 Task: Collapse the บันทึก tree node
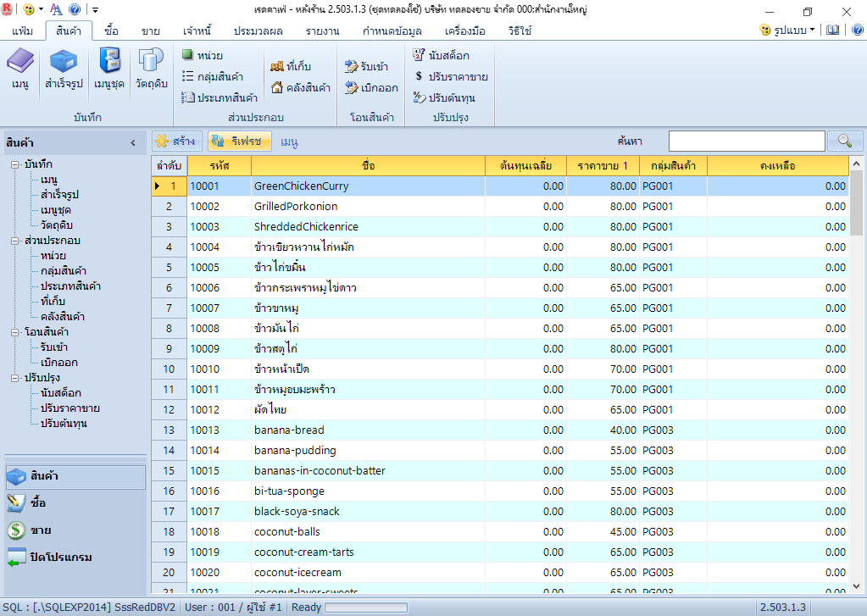15,164
